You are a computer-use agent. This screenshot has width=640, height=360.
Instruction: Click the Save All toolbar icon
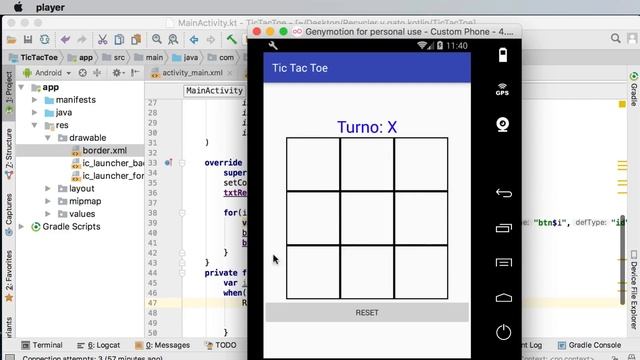28,39
